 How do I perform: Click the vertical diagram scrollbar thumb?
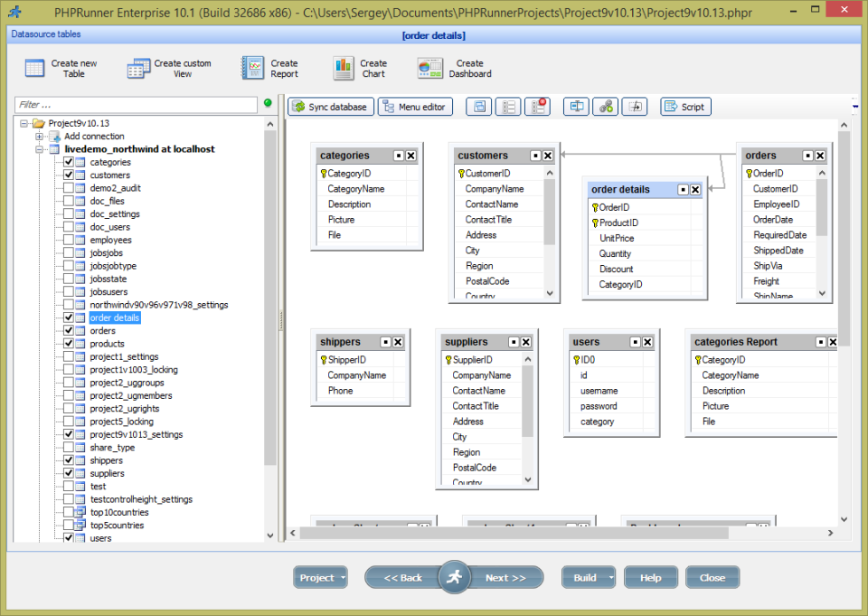[x=844, y=239]
